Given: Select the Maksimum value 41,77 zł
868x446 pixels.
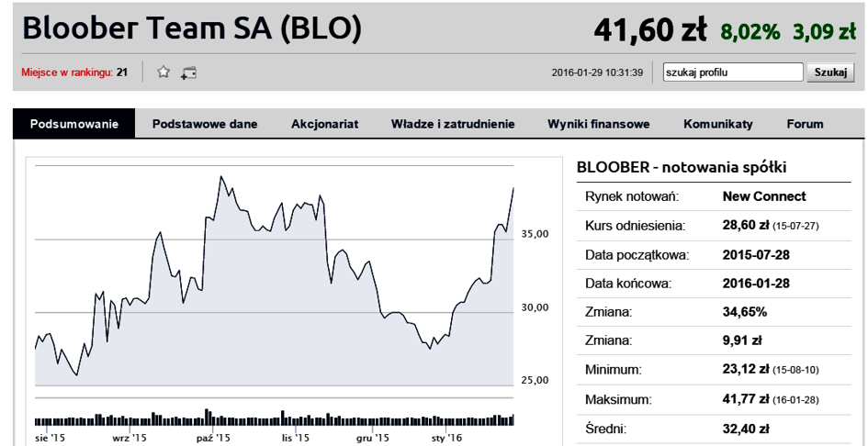Looking at the screenshot, I should coord(745,400).
